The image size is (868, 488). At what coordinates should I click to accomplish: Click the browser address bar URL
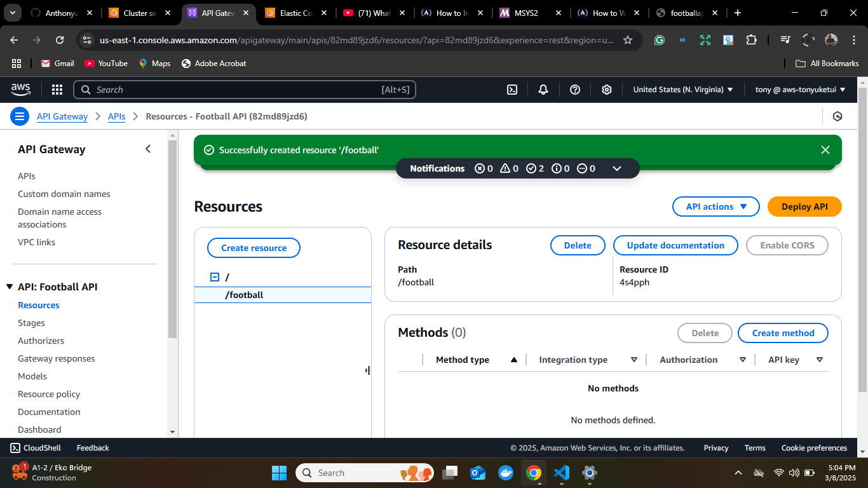pos(356,40)
